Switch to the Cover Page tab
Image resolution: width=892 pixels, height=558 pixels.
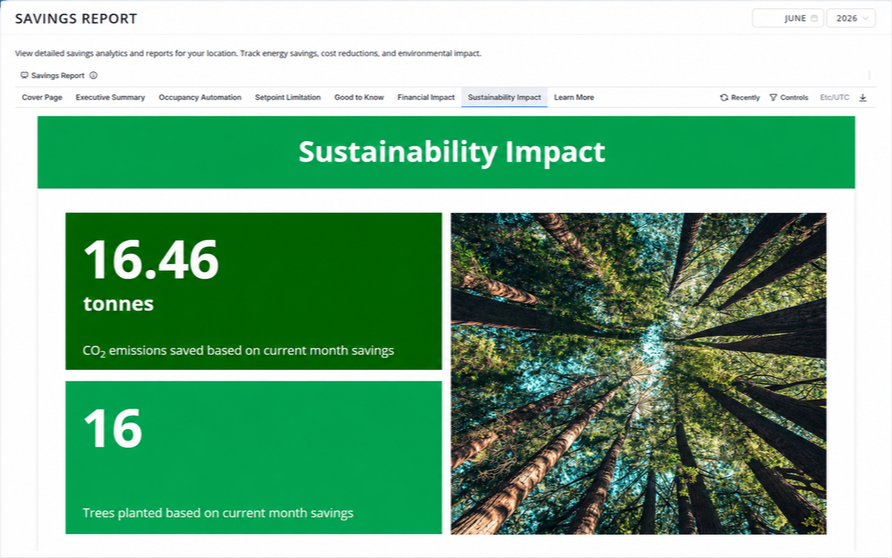click(x=42, y=97)
